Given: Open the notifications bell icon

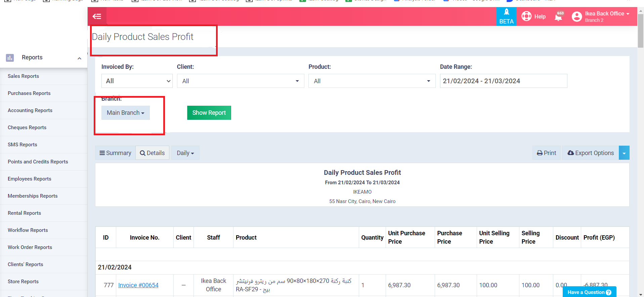Looking at the screenshot, I should click(x=558, y=17).
